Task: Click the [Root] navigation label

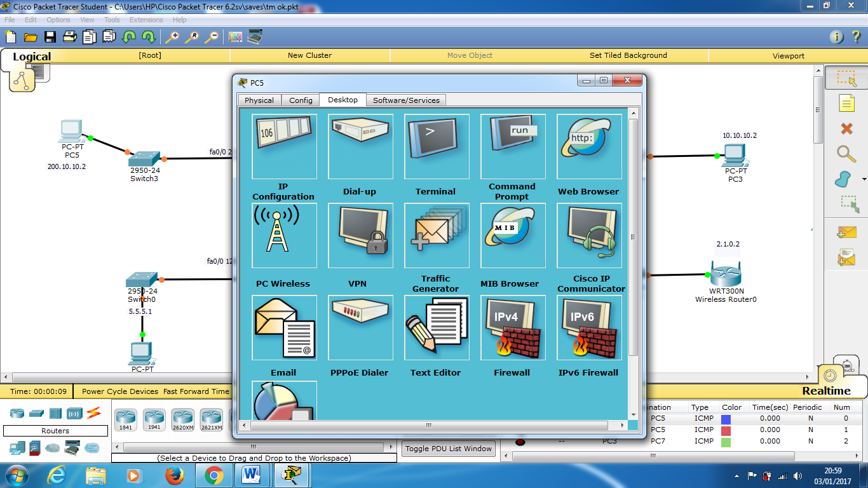Action: coord(150,55)
